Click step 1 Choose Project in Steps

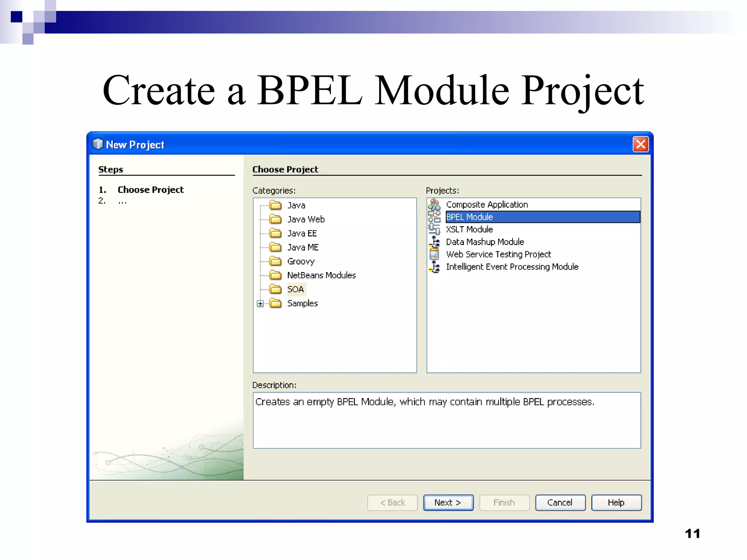tap(151, 190)
